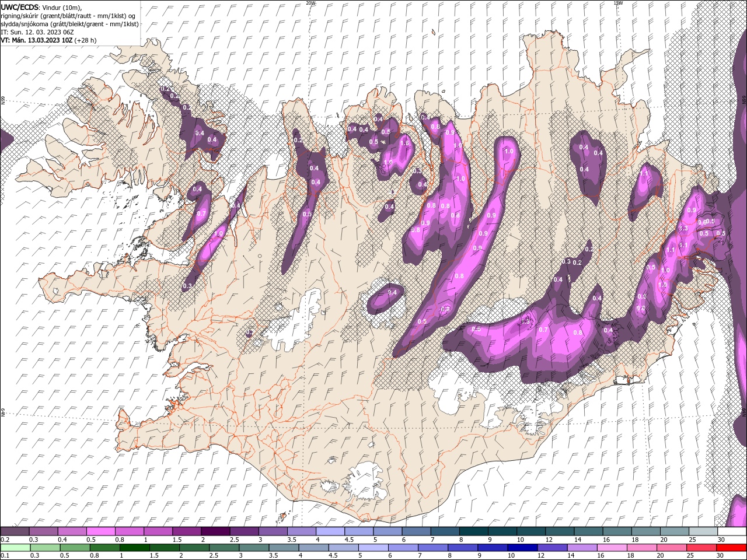Select the light gray 25–30 swatch, top legend row
This screenshot has width=747, height=560.
click(x=704, y=531)
